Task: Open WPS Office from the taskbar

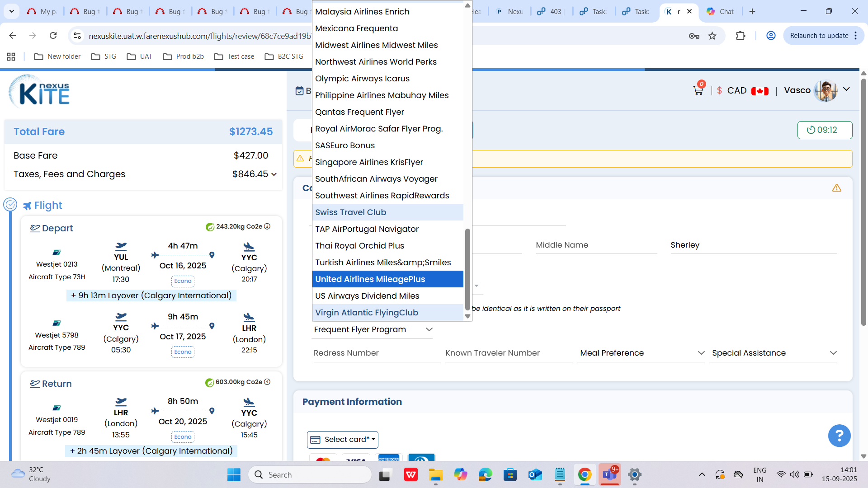Action: pos(410,474)
